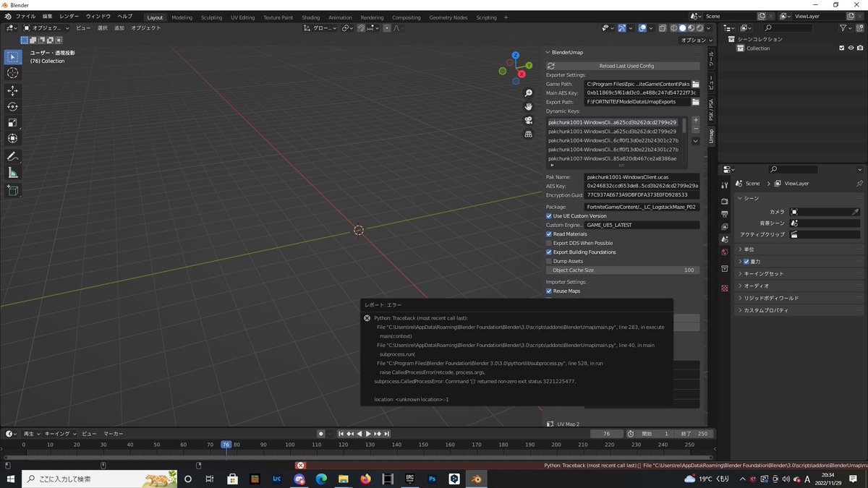This screenshot has width=868, height=488.
Task: Click the timeline play button
Action: [368, 434]
